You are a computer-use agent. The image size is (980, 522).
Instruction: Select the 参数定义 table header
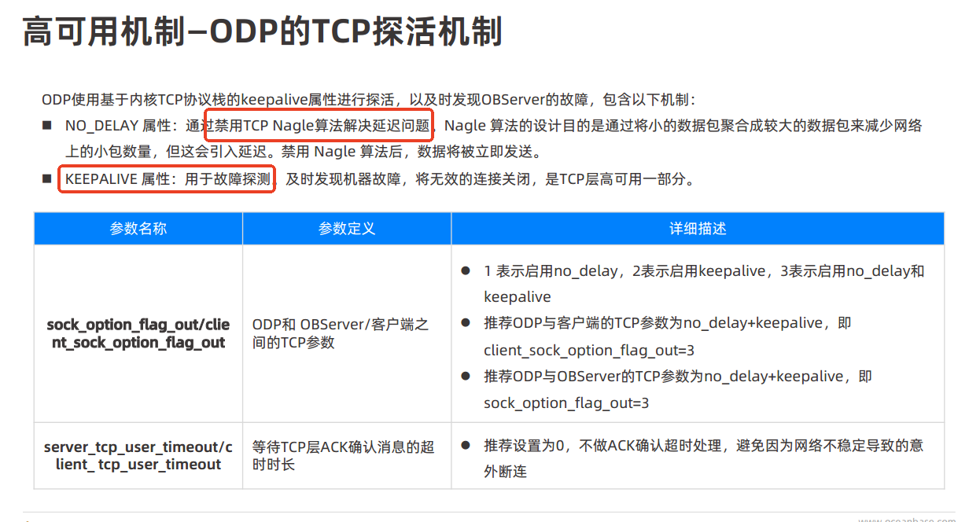click(x=346, y=229)
